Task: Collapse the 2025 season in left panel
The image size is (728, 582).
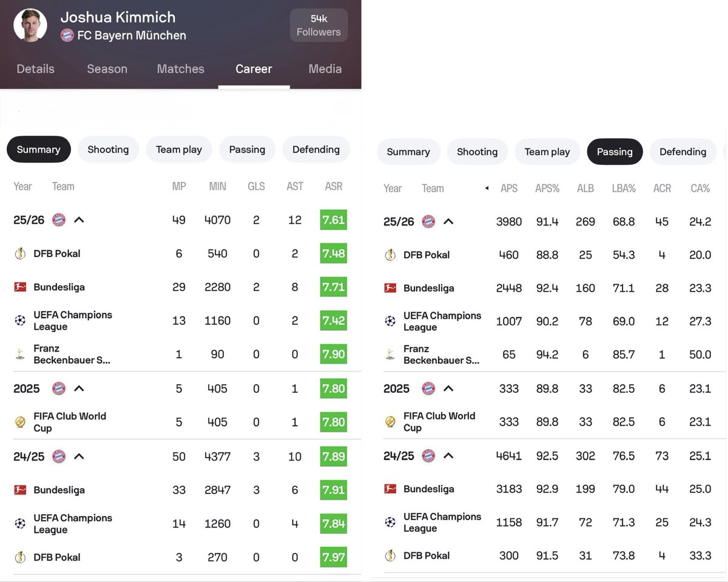Action: coord(79,388)
